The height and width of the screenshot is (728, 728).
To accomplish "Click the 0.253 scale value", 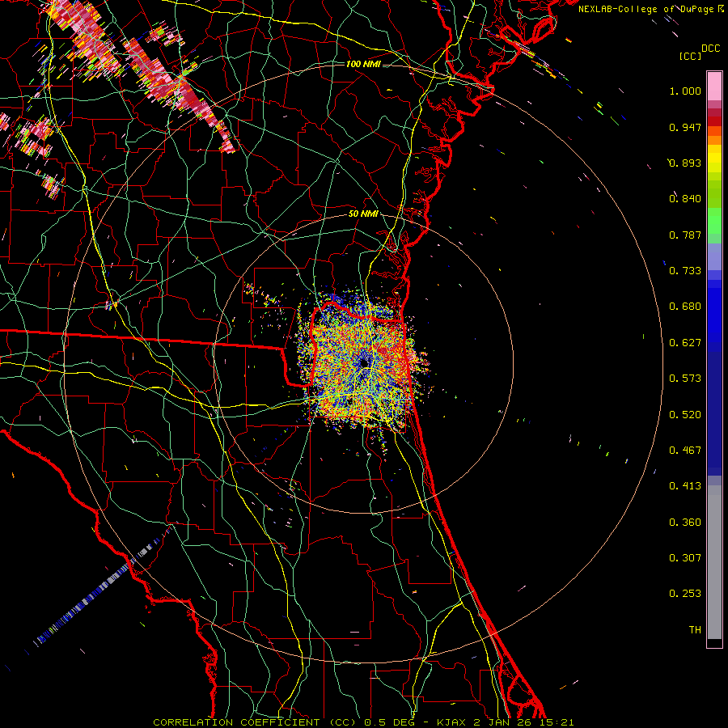I will [685, 594].
